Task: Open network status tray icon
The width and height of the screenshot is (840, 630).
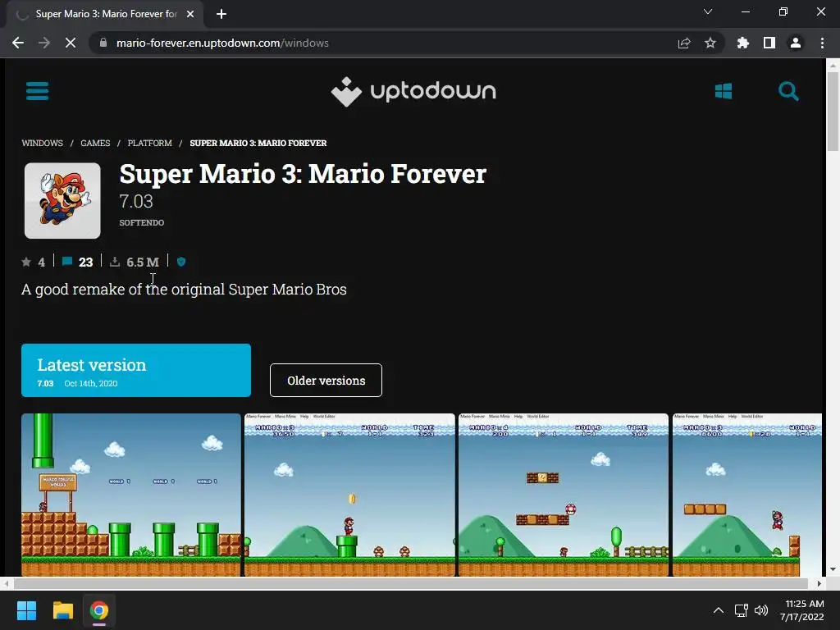Action: 742,610
